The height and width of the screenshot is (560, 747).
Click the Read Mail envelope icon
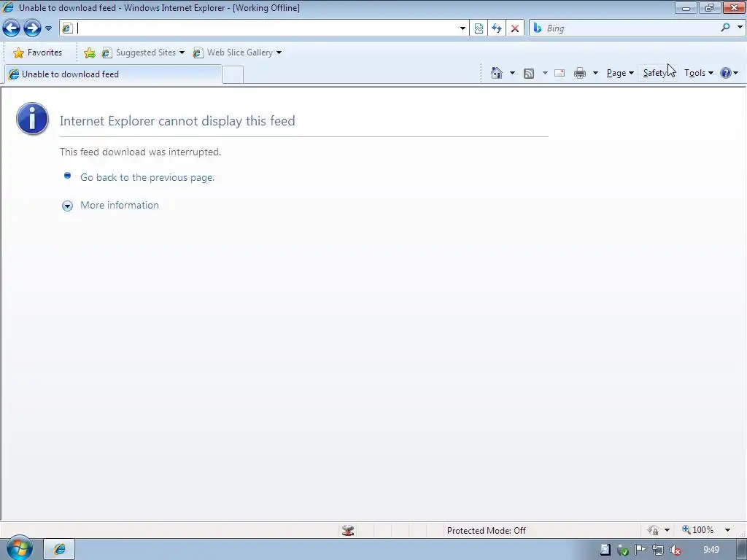coord(560,73)
